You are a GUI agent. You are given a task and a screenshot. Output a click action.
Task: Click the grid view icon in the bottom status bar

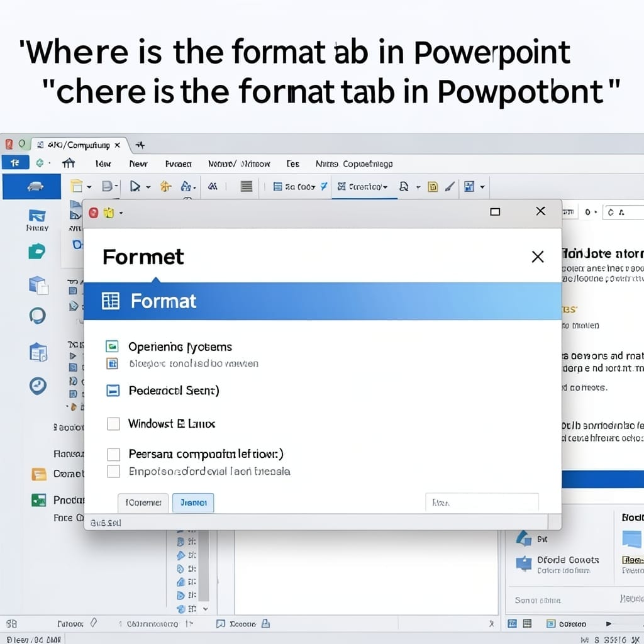point(528,624)
